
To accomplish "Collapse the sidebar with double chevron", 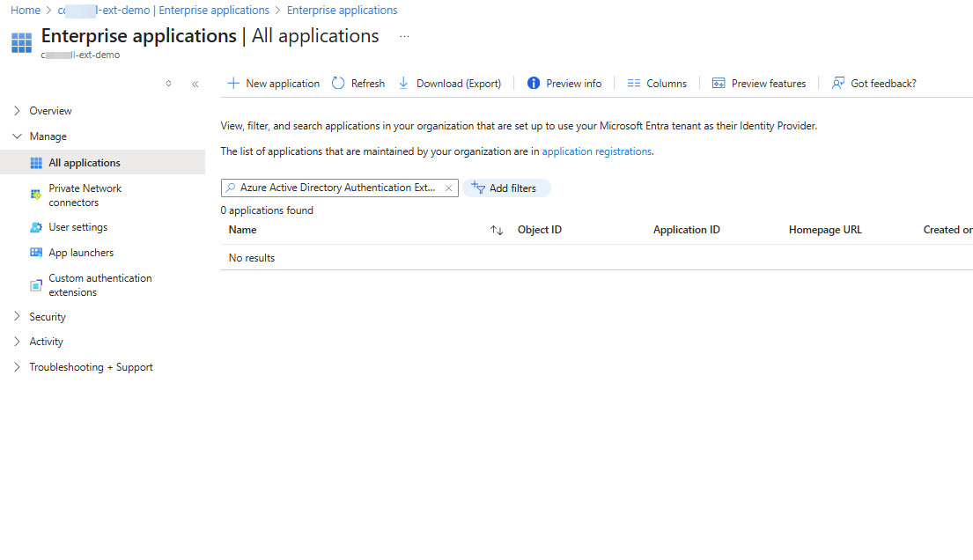I will [195, 84].
